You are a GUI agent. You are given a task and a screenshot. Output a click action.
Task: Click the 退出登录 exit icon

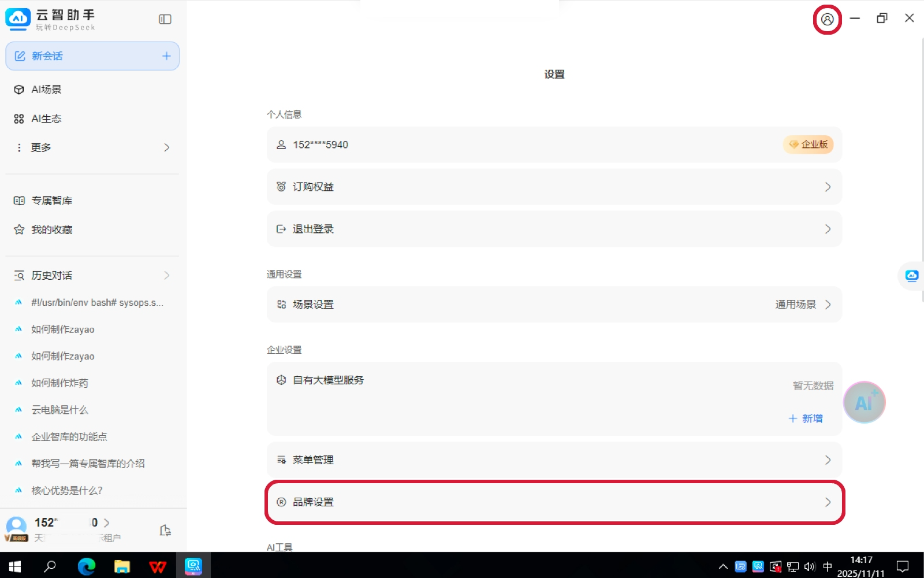coord(281,229)
